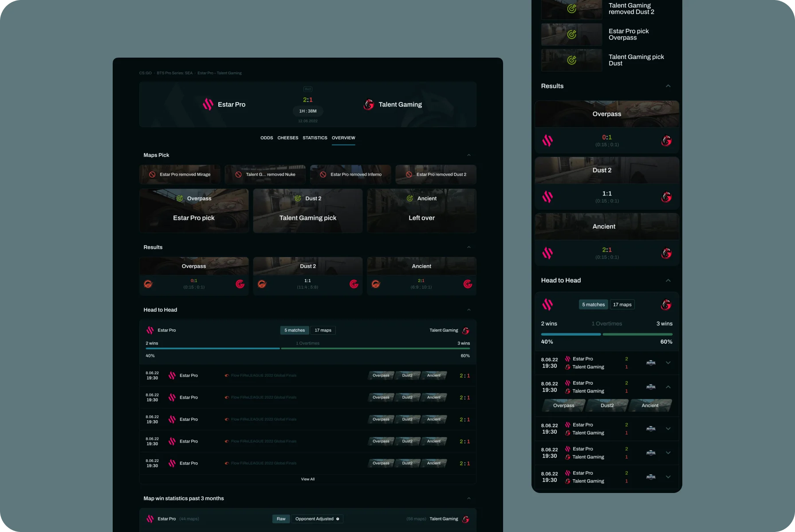The width and height of the screenshot is (795, 532).
Task: Click the green target icon beside Ancient left over card
Action: point(410,199)
